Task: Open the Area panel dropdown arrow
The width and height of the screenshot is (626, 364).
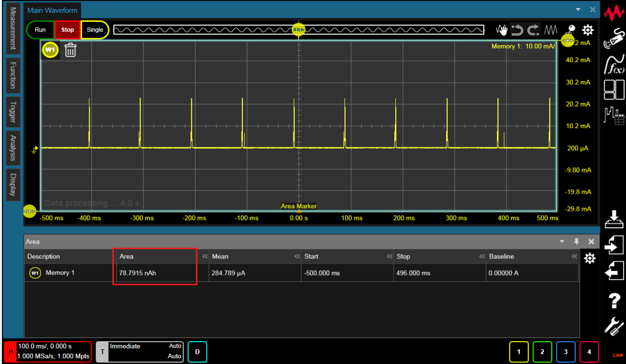Action: pyautogui.click(x=562, y=242)
